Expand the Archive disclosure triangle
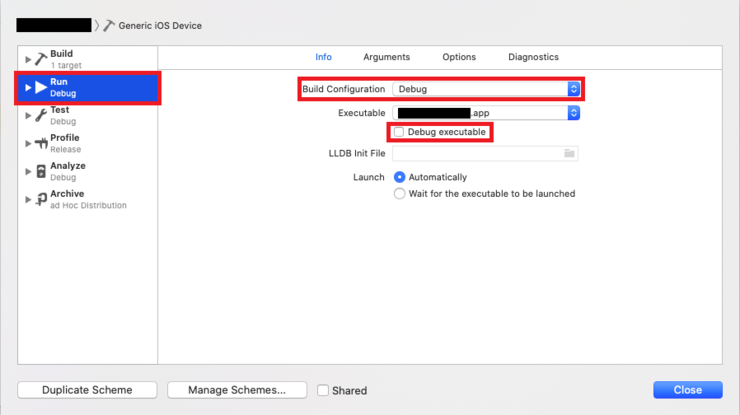 tap(28, 200)
